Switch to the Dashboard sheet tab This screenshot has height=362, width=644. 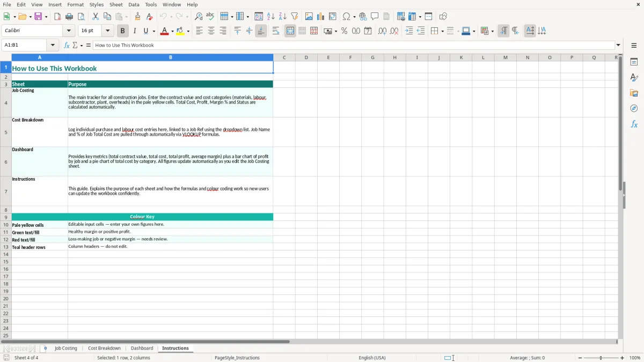point(142,348)
